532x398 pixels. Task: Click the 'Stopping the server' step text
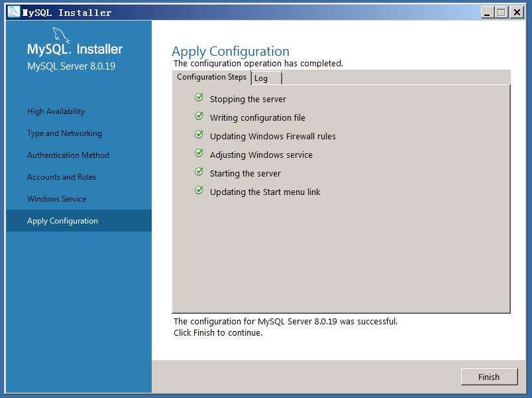coord(248,99)
